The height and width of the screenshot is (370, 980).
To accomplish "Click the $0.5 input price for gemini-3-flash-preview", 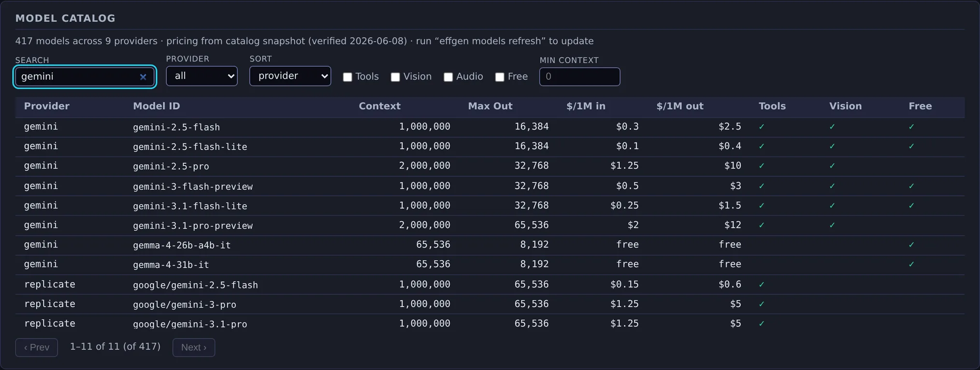I will click(627, 186).
